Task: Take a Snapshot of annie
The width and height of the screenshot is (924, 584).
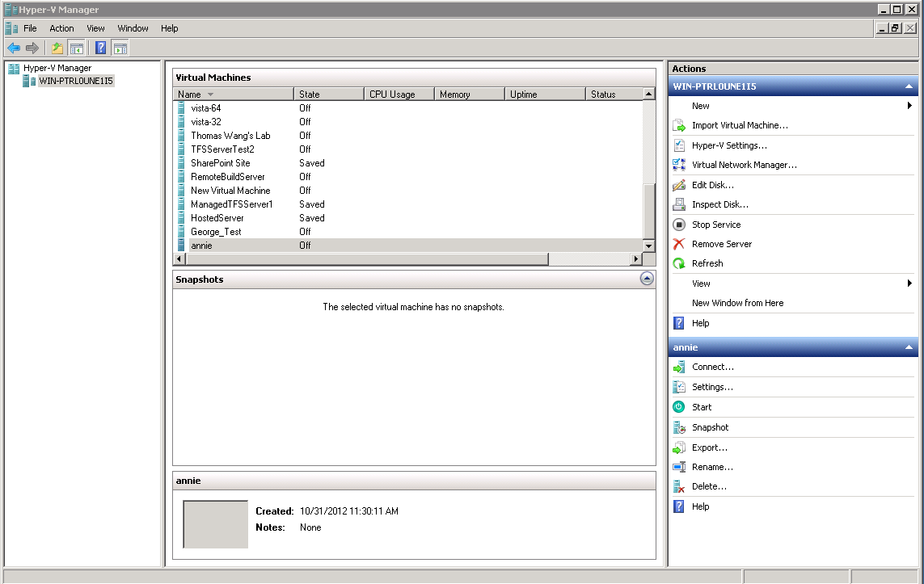Action: tap(710, 427)
